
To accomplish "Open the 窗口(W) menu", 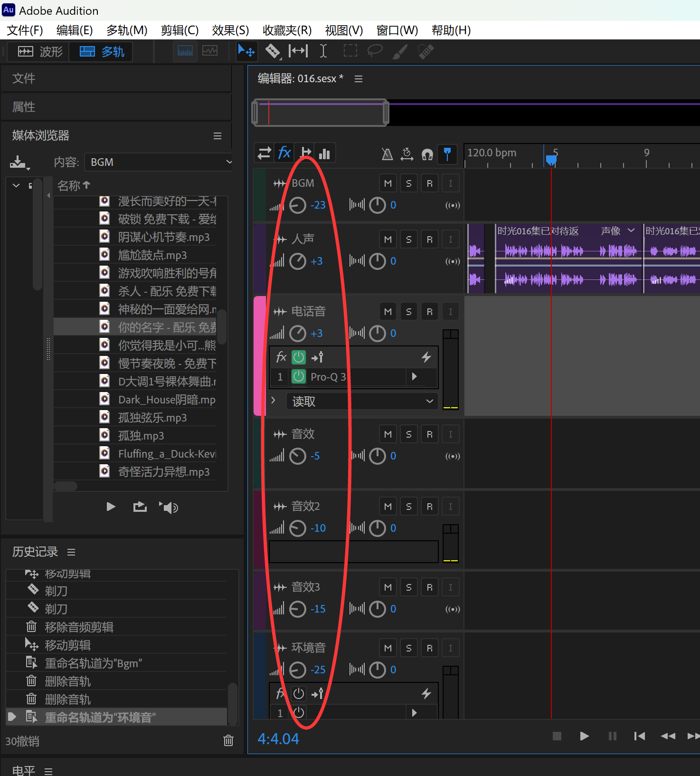I will click(397, 30).
